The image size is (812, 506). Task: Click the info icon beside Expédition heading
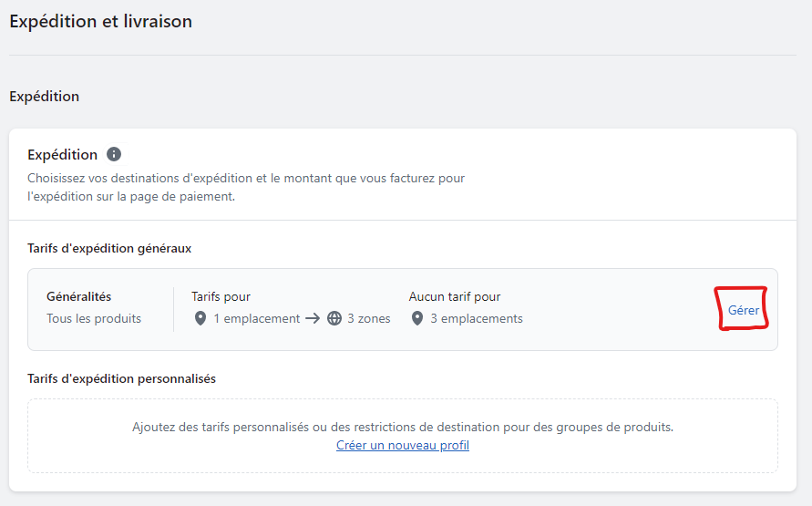coord(114,154)
